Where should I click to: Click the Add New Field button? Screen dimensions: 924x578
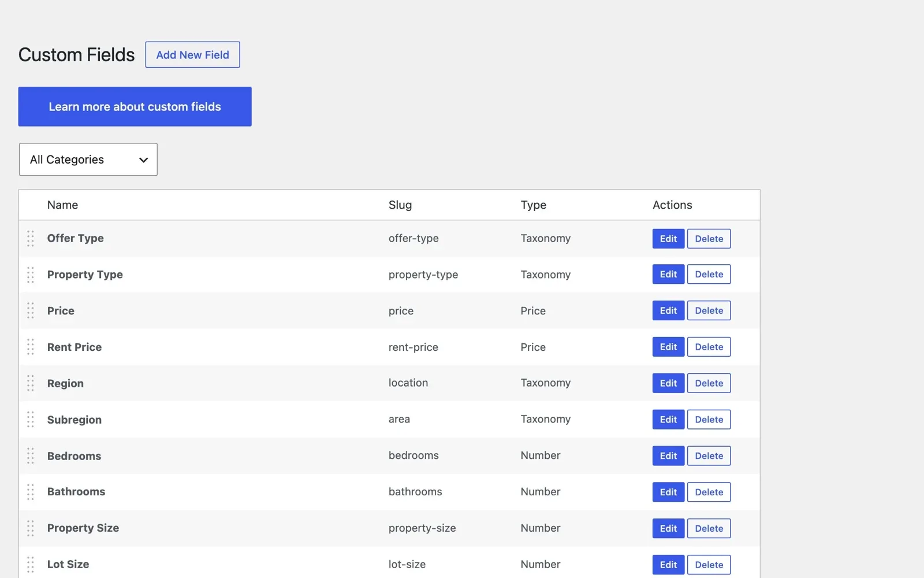pos(192,55)
